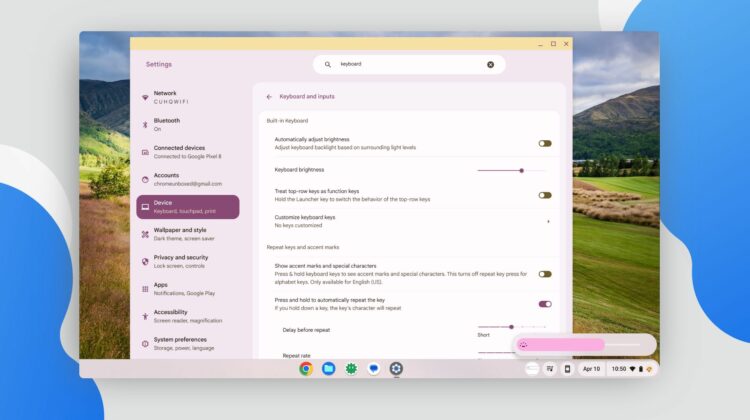Turn on Show accent marks and special characters

tap(544, 274)
